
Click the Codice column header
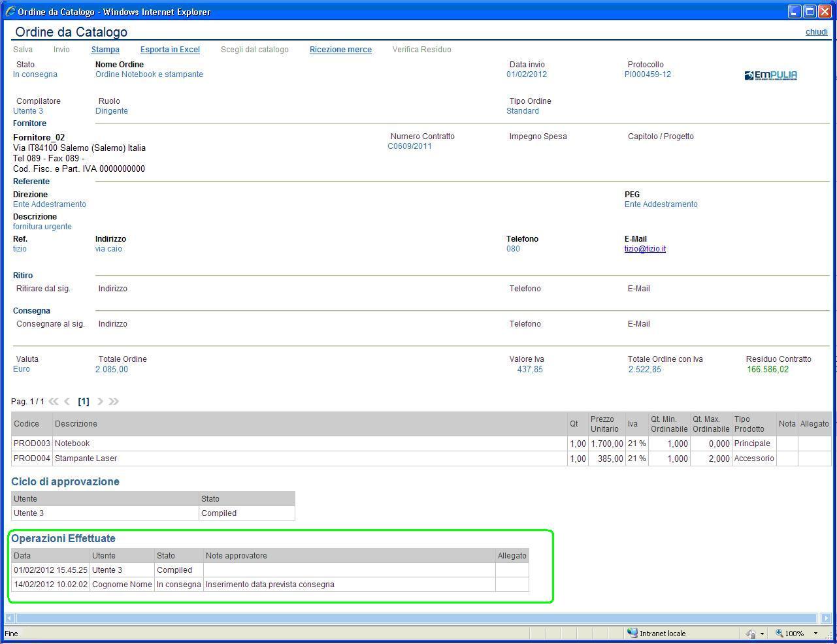32,424
